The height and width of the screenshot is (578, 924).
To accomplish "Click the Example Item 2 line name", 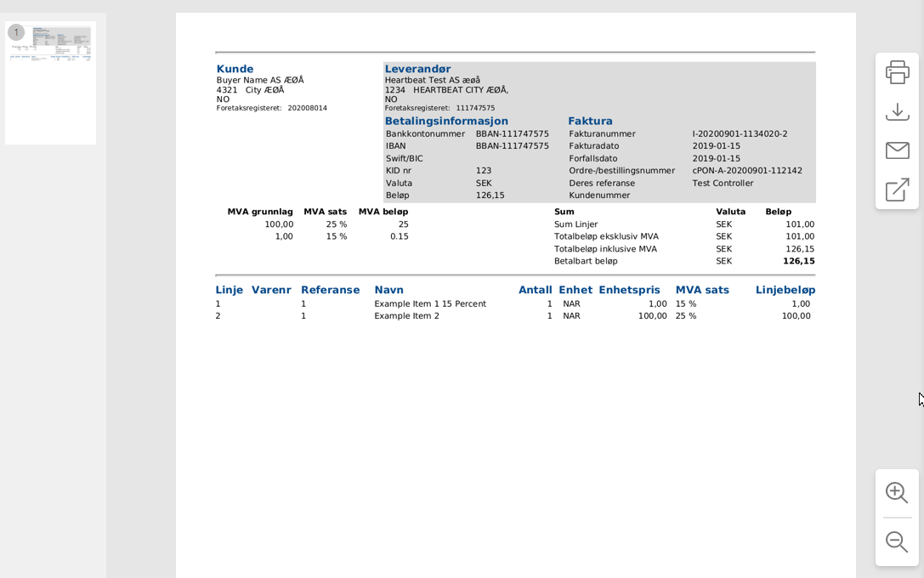I will (x=406, y=315).
